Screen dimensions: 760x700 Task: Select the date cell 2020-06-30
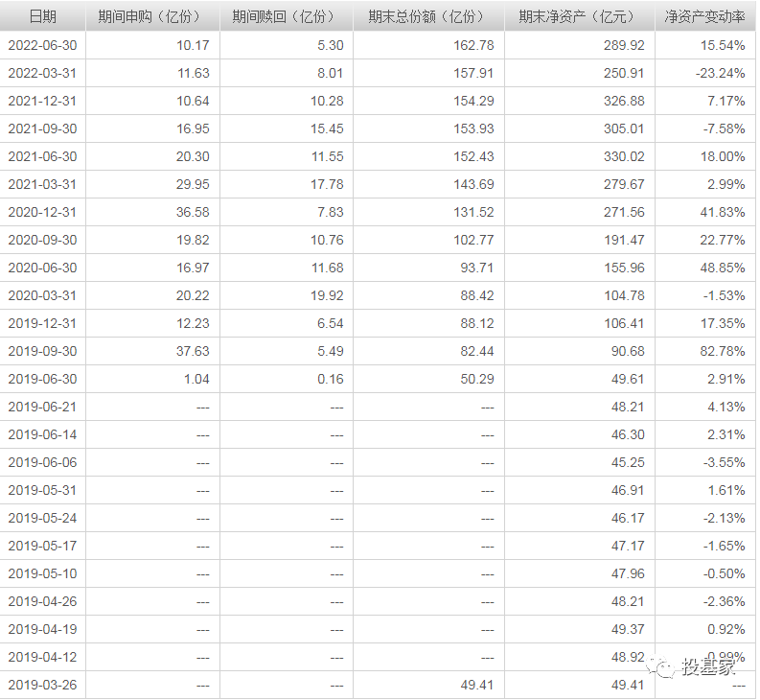pyautogui.click(x=43, y=268)
